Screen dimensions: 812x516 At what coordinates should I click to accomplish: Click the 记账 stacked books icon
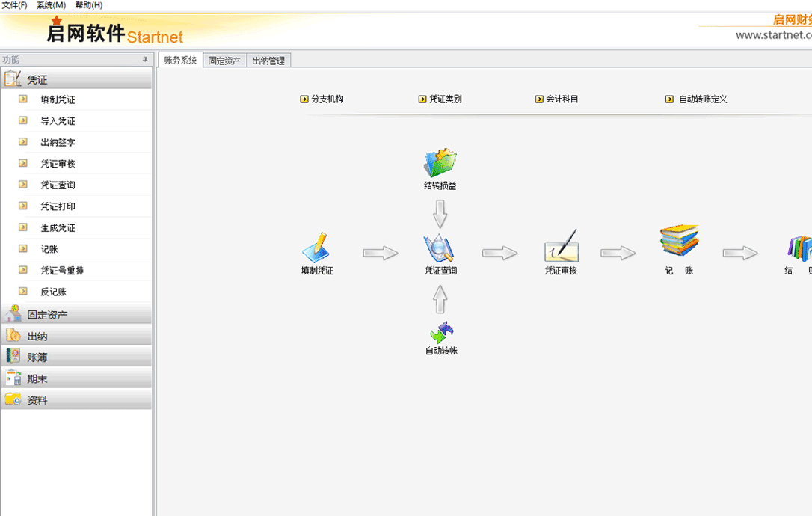point(679,242)
